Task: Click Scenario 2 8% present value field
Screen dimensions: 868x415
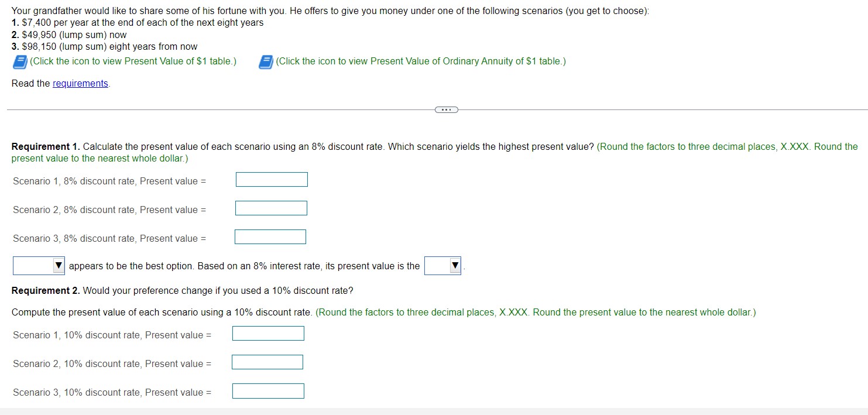Action: [x=270, y=208]
